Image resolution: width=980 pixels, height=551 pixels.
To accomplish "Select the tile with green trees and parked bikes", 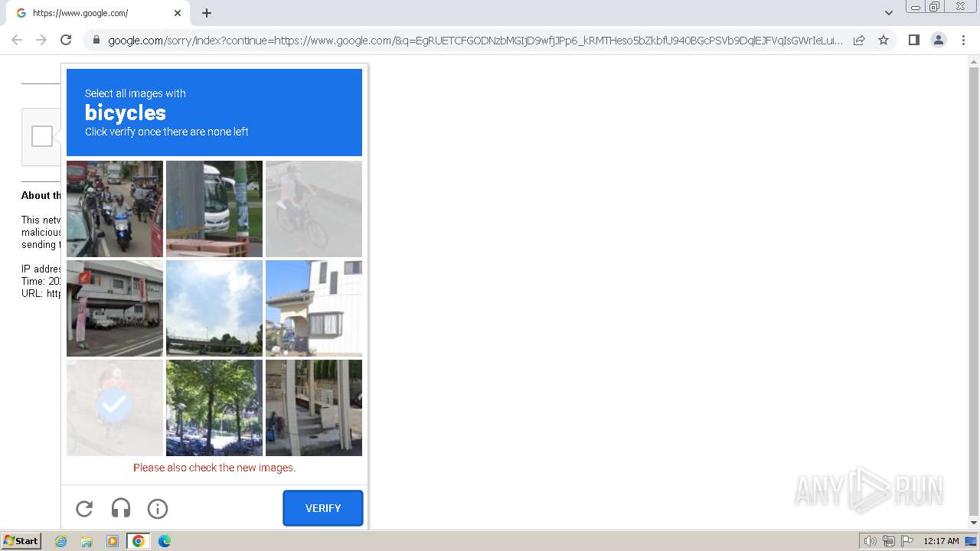I will coord(214,408).
